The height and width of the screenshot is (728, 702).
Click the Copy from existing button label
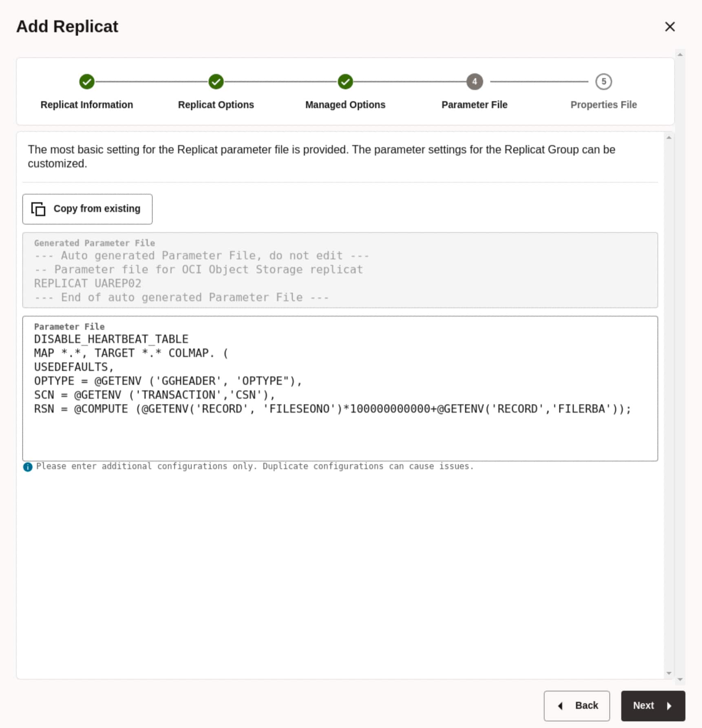pyautogui.click(x=97, y=209)
